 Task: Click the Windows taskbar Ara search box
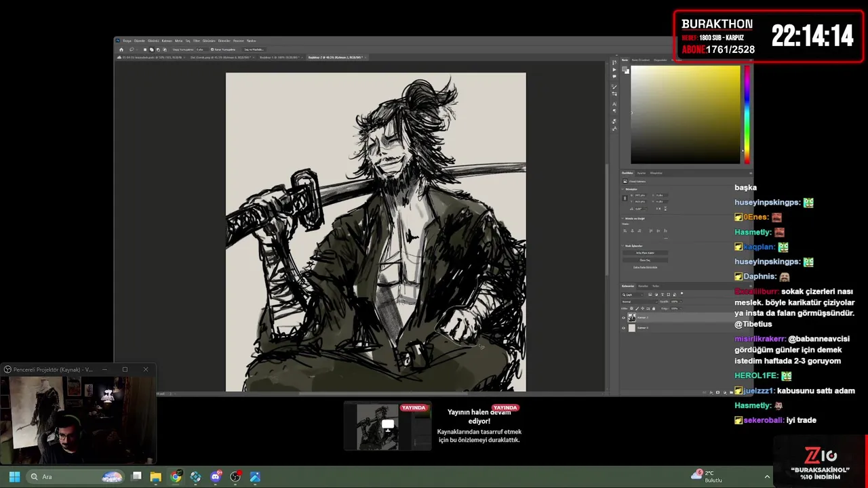[76, 476]
